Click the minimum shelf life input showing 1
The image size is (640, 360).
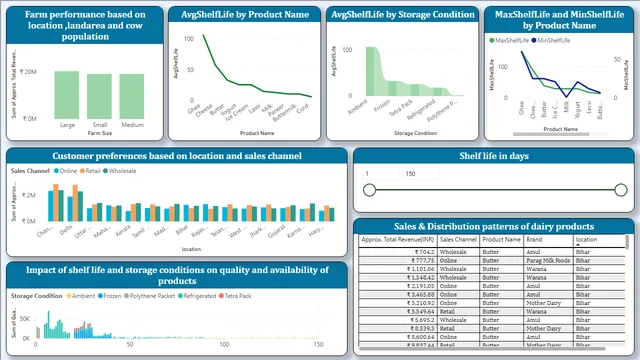click(380, 173)
